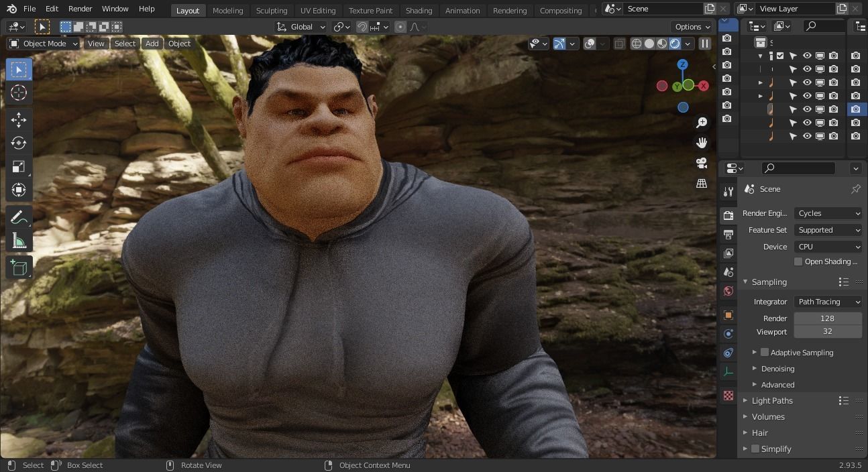Activate the 3D Cursor tool
This screenshot has height=472, width=868.
(x=19, y=93)
